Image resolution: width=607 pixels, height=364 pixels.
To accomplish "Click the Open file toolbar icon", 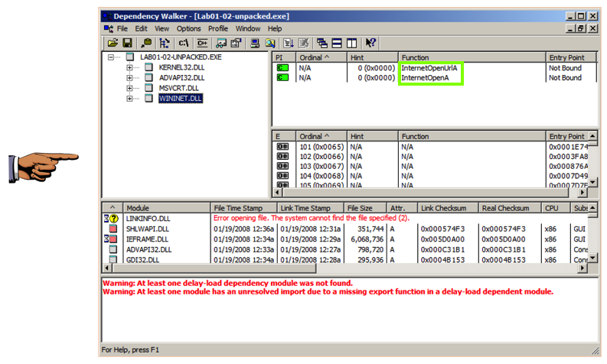I will tap(113, 43).
